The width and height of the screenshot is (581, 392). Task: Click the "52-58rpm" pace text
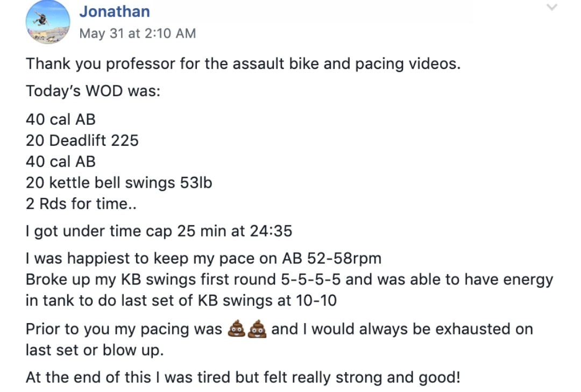(x=344, y=258)
